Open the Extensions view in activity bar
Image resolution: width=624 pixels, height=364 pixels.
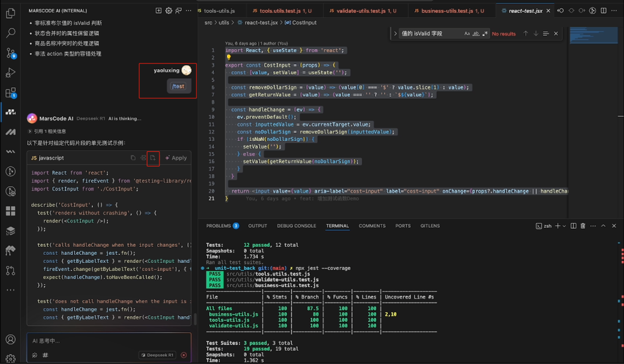pyautogui.click(x=10, y=92)
